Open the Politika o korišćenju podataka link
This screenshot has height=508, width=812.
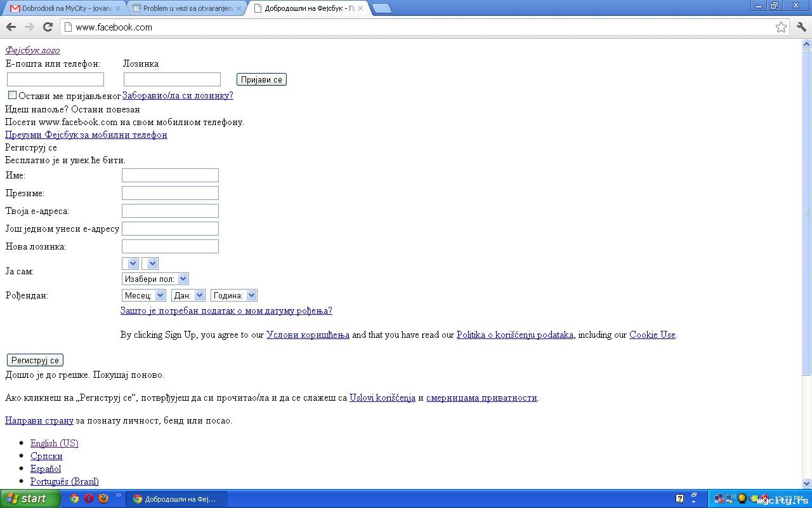[515, 335]
